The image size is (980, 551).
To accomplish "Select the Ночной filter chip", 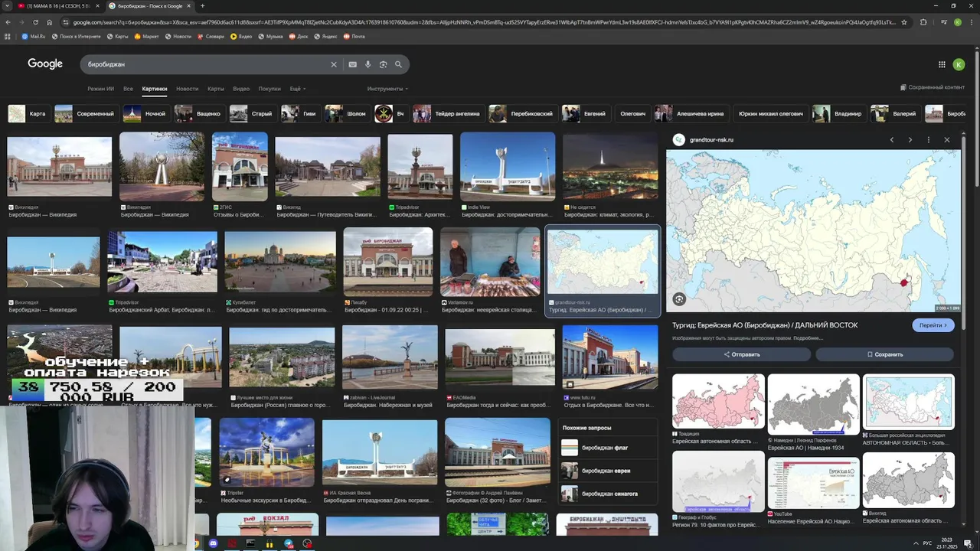I will (145, 113).
